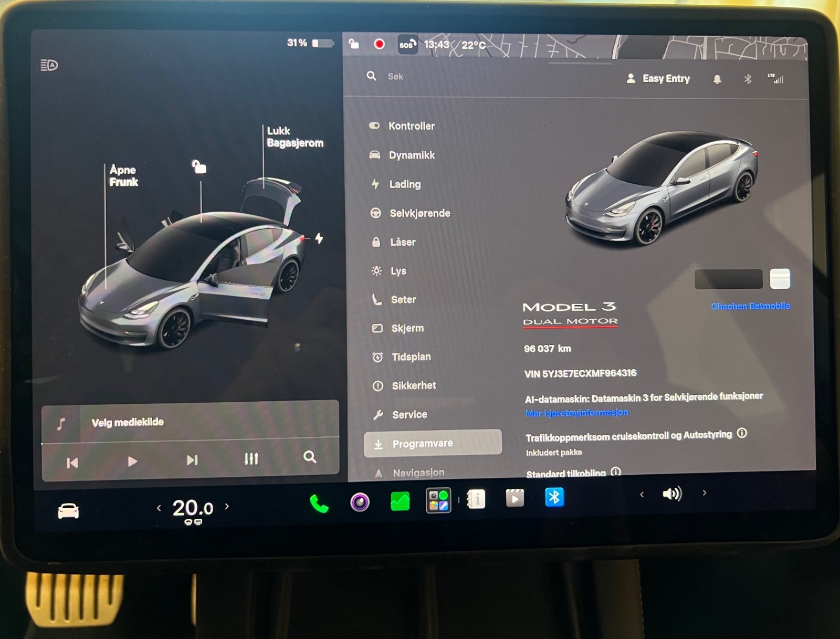840x639 pixels.
Task: Open the audio equalizer settings icon
Action: point(251,459)
